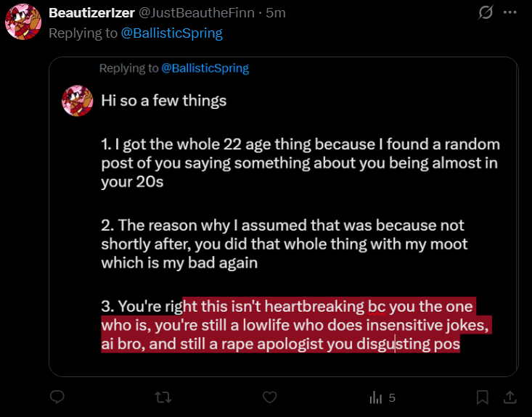
Task: Repost this tweet using the retweet icon
Action: 164,397
